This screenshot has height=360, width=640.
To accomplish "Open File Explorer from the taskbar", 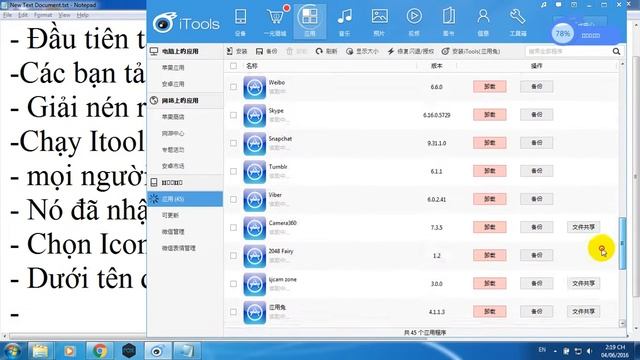I will pyautogui.click(x=40, y=351).
